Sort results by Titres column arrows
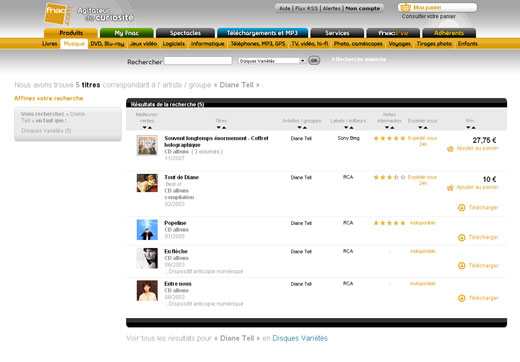The width and height of the screenshot is (520, 362). (221, 128)
